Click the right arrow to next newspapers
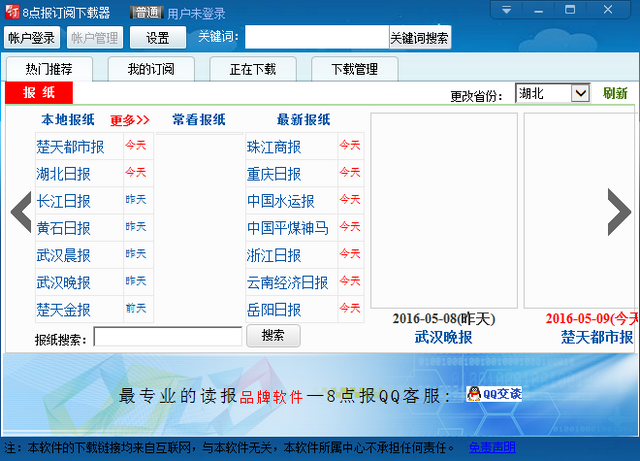 [x=619, y=211]
